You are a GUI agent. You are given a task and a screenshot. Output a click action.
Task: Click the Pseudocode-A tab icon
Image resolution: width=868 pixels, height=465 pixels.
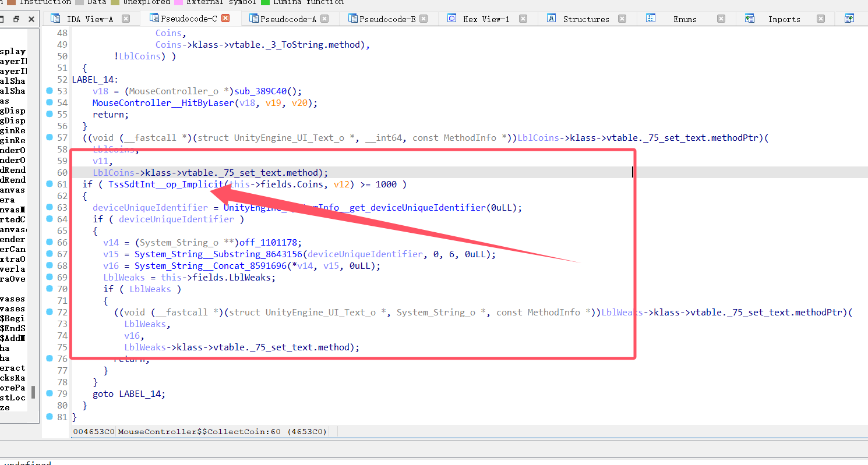(x=253, y=19)
